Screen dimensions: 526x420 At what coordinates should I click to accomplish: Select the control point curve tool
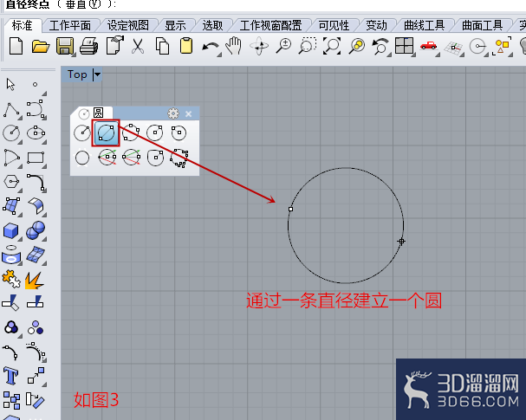click(36, 108)
